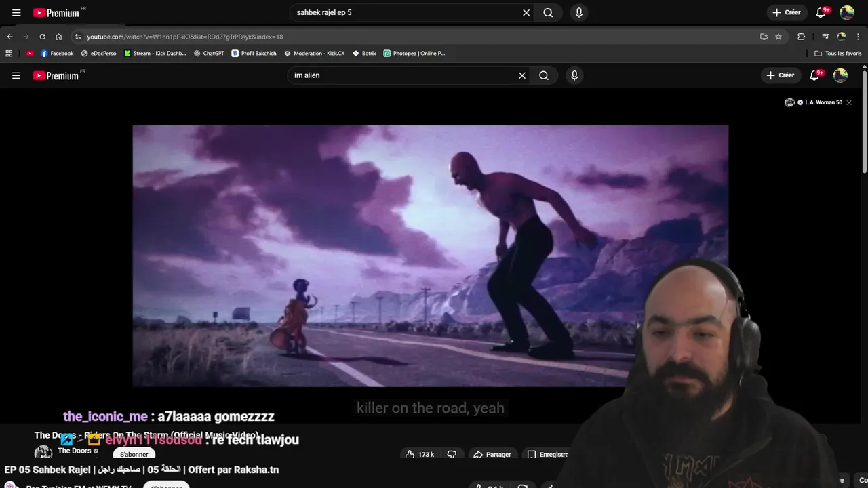Go to the browser home page
The width and height of the screenshot is (868, 488).
(59, 37)
